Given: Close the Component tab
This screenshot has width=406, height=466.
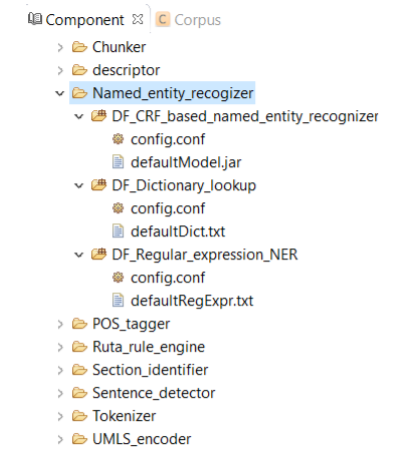Looking at the screenshot, I should (x=138, y=19).
